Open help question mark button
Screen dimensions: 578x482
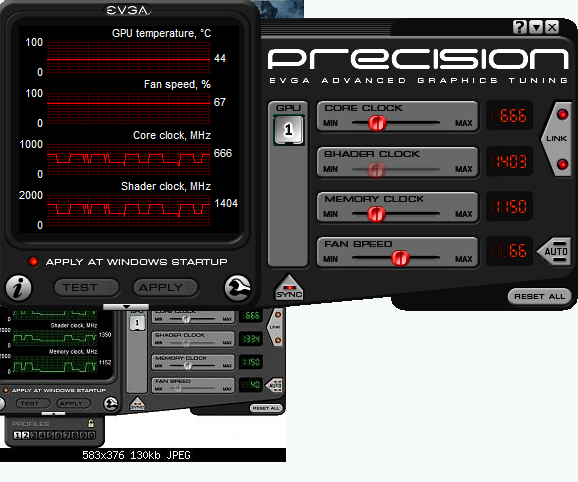[520, 27]
